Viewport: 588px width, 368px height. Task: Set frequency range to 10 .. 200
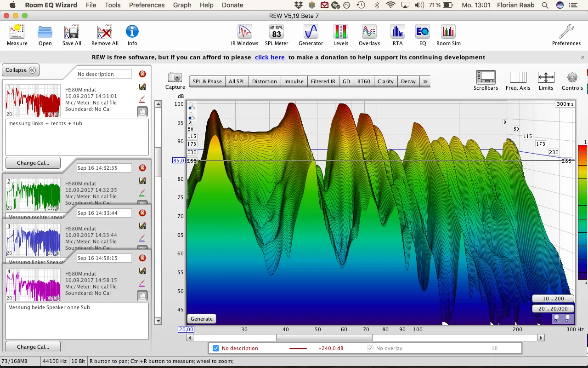pyautogui.click(x=553, y=299)
